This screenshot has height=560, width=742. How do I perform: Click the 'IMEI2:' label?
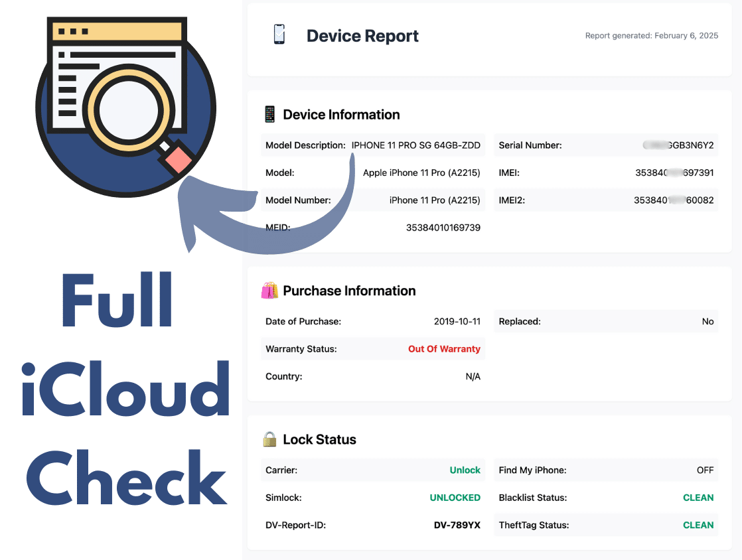tap(512, 200)
